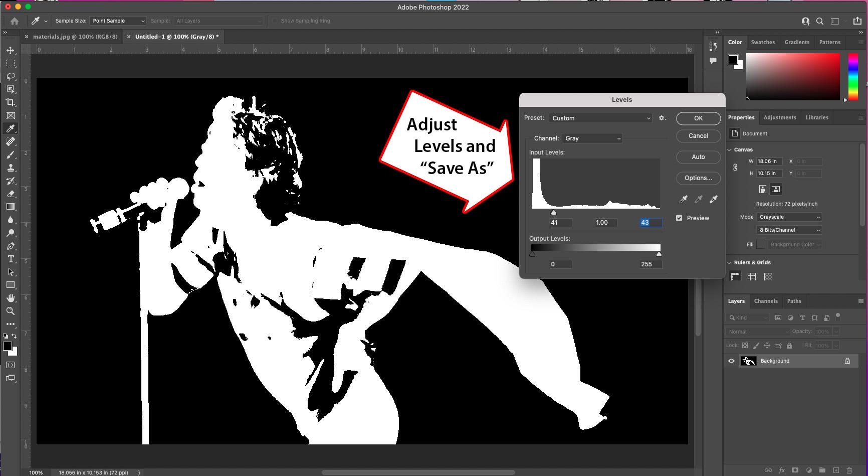Pick the gray point eyedropper in Levels
The height and width of the screenshot is (476, 868).
coord(698,199)
